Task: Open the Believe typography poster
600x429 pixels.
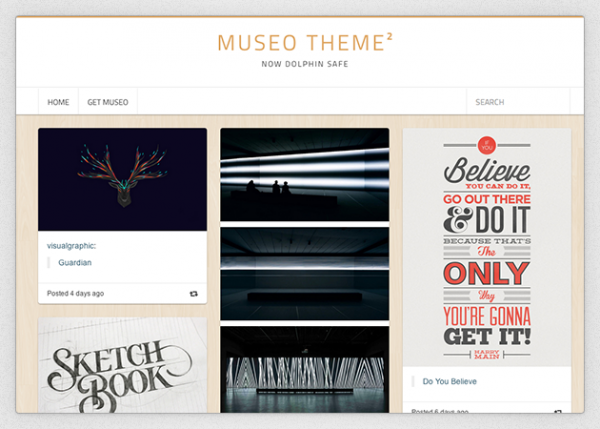Action: [x=487, y=247]
